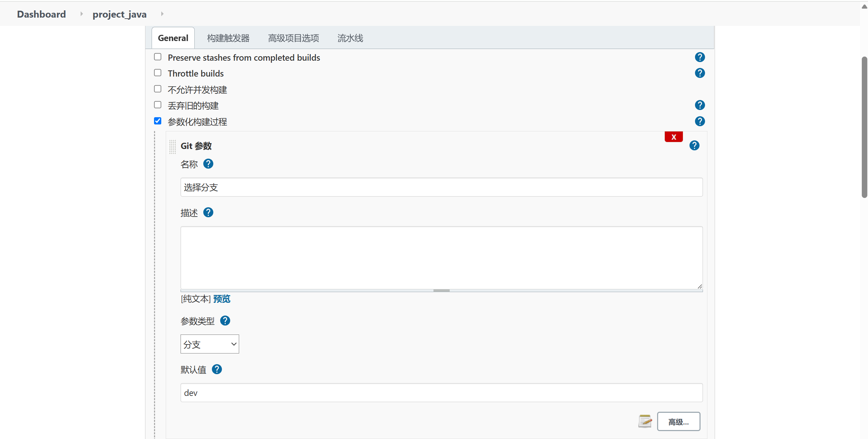Click notepad icon beside 高级 button
The width and height of the screenshot is (868, 439).
[x=645, y=421]
